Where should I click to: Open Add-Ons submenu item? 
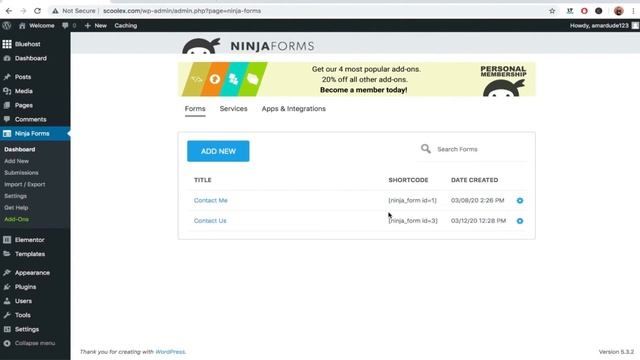pos(16,219)
